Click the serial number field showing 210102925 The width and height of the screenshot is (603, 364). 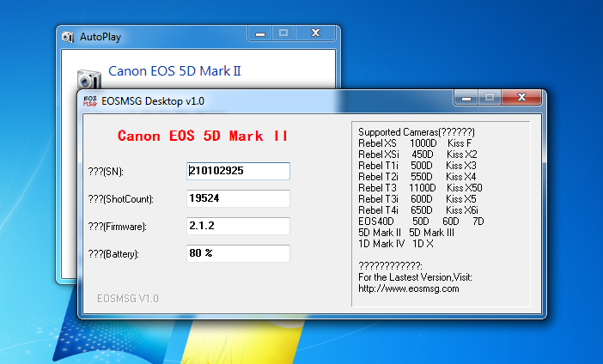239,171
